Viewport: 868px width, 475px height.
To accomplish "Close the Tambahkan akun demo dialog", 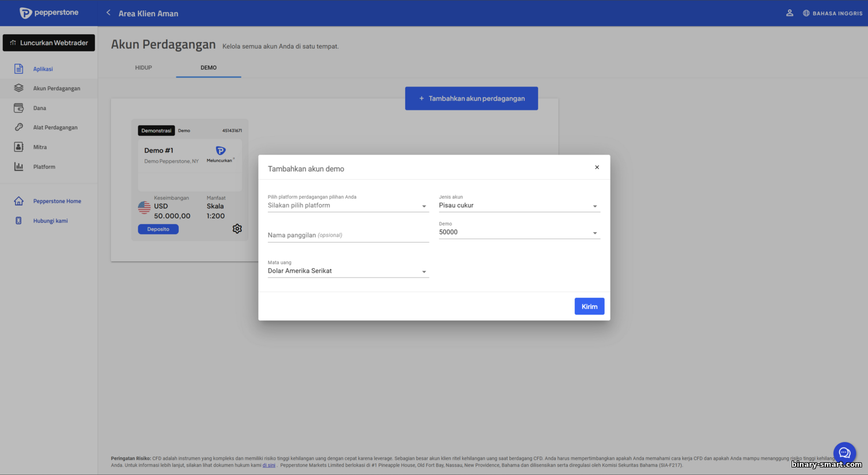I will pos(597,167).
